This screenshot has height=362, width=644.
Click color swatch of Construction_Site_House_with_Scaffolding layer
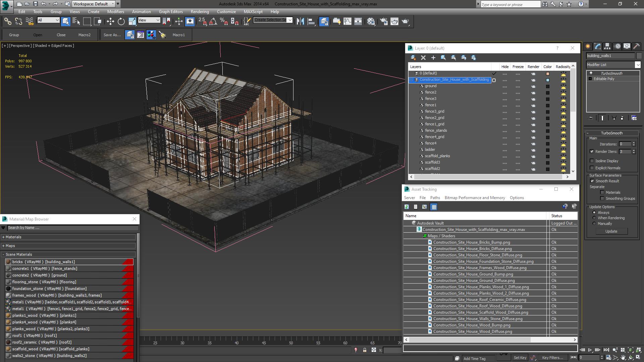(548, 80)
